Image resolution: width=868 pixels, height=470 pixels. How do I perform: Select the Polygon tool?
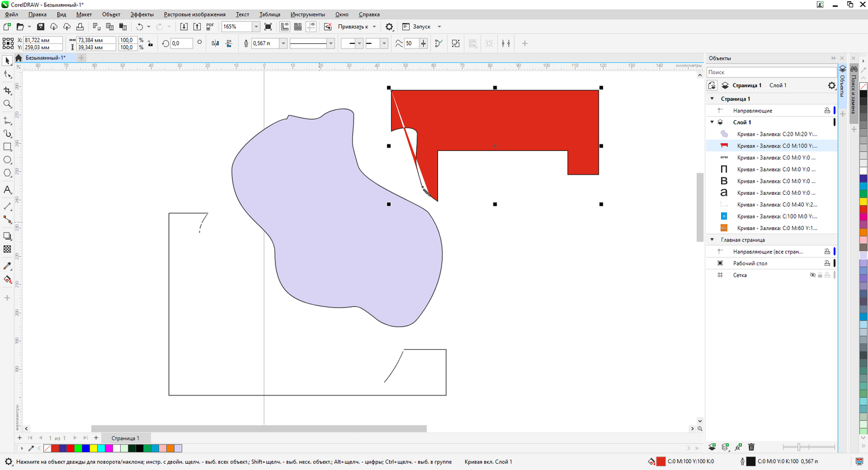tap(8, 173)
